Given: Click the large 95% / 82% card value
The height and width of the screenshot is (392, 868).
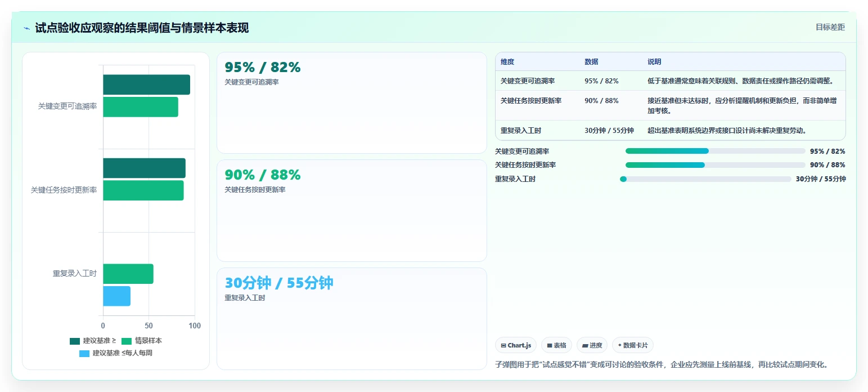Looking at the screenshot, I should coord(263,67).
